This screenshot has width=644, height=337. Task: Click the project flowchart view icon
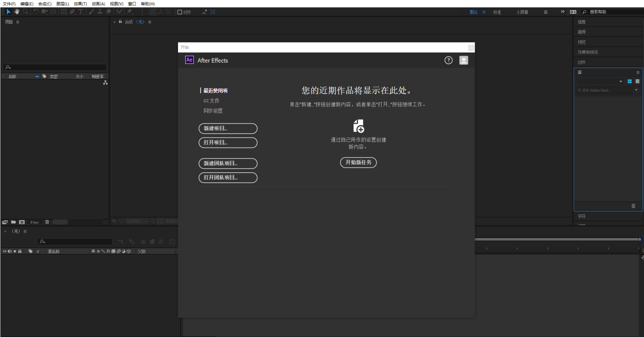[x=105, y=83]
